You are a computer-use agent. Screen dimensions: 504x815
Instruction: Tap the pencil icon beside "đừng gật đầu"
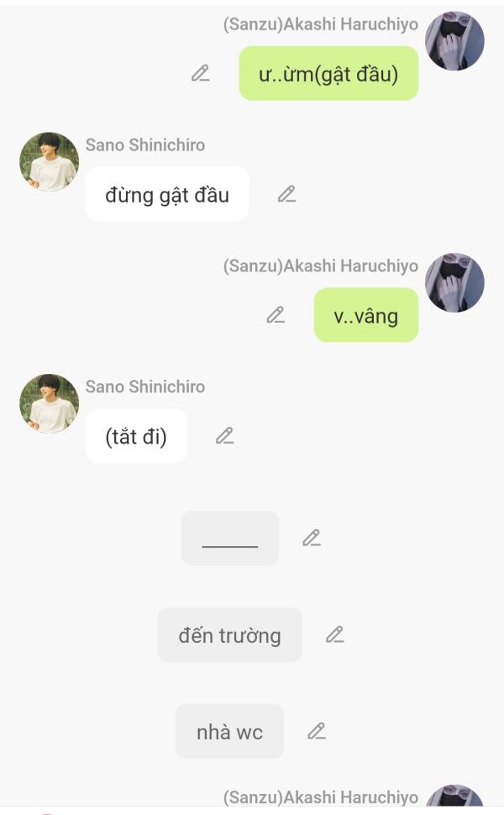[x=286, y=194]
